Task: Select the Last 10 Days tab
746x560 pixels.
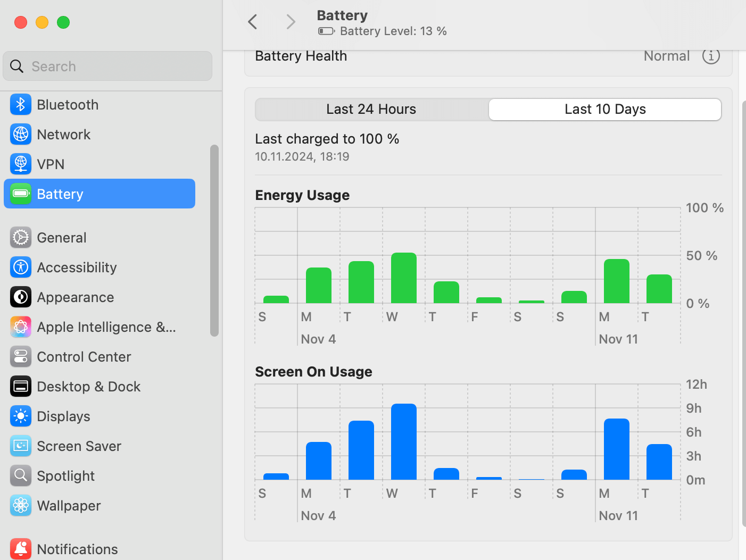Action: 605,110
